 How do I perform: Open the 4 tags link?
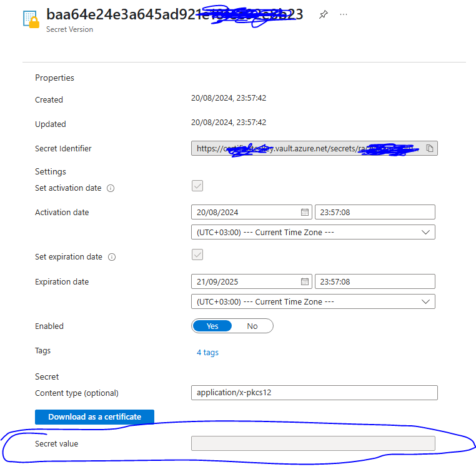[207, 353]
